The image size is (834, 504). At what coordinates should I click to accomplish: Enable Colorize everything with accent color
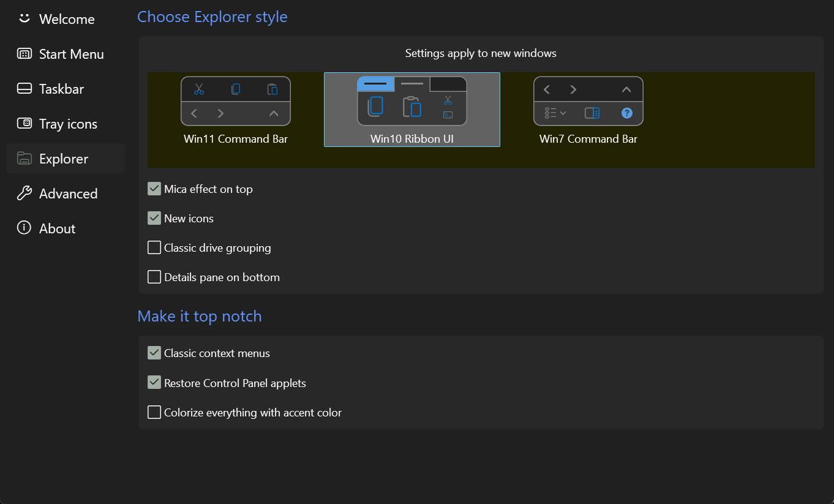(x=154, y=412)
